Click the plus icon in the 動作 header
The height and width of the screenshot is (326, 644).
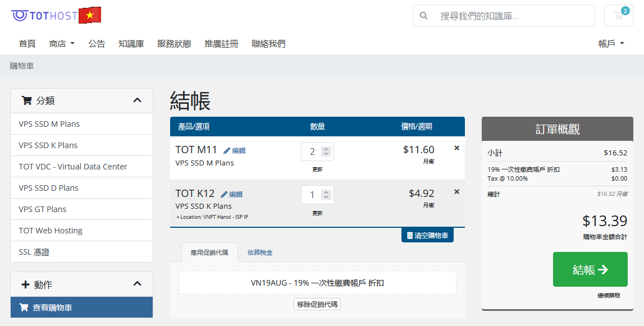tap(25, 284)
